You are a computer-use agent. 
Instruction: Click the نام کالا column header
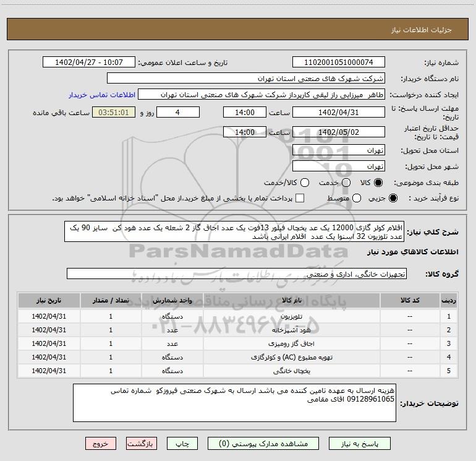[291, 300]
